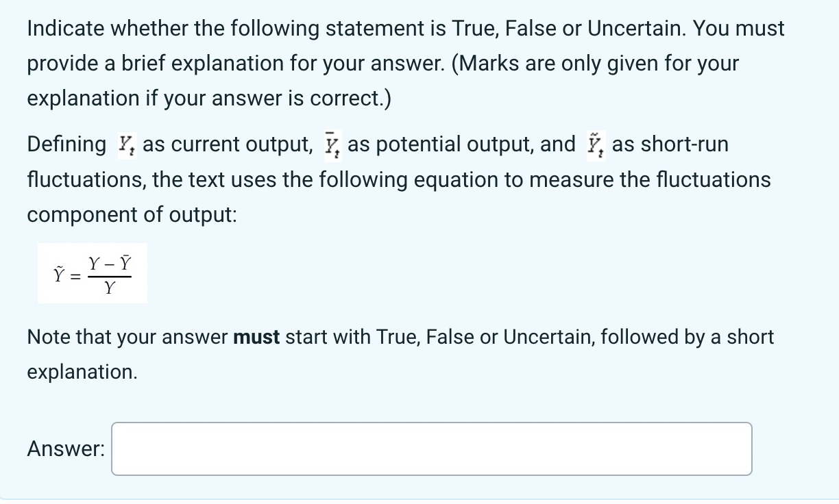Select the equation image showing Y-tilde formula
This screenshot has height=504, width=839.
(92, 273)
